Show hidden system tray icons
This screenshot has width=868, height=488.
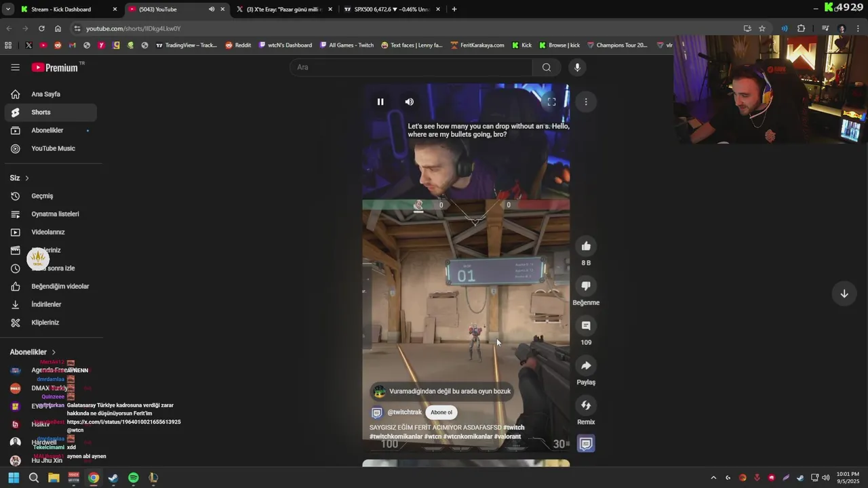point(713,478)
